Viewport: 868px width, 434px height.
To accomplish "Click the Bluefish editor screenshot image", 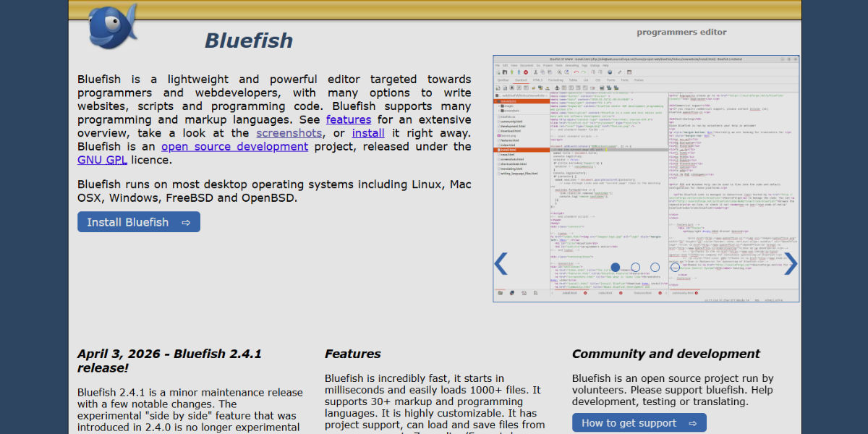I will pos(647,178).
